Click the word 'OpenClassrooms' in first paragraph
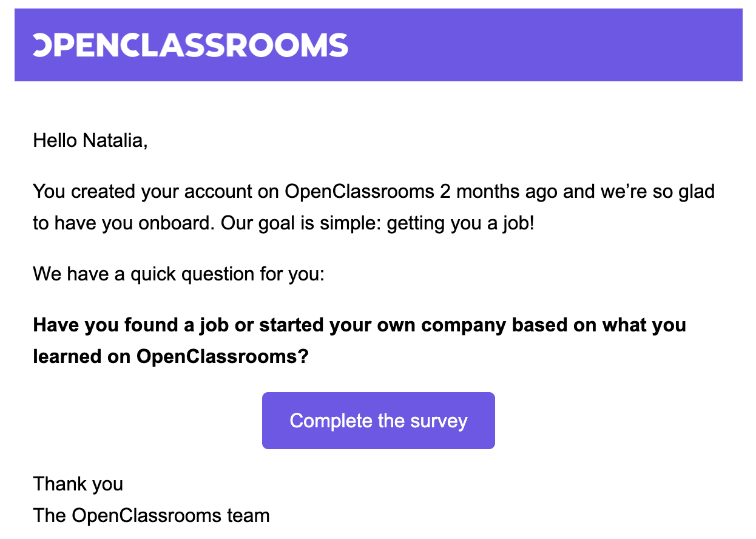This screenshot has height=539, width=756. pos(359,192)
